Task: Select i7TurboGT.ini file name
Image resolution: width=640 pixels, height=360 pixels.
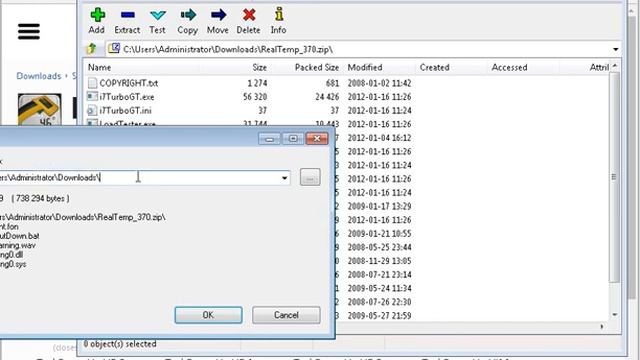Action: click(x=125, y=111)
